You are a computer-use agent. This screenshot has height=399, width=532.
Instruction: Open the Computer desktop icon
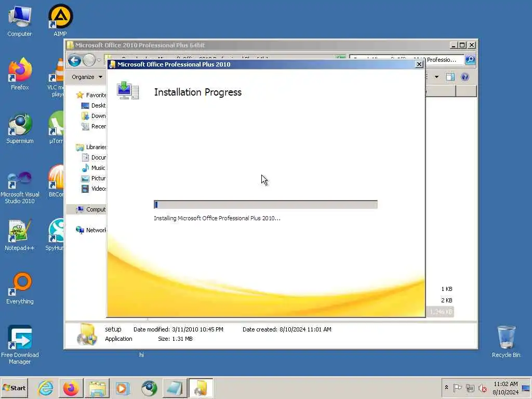(x=20, y=21)
